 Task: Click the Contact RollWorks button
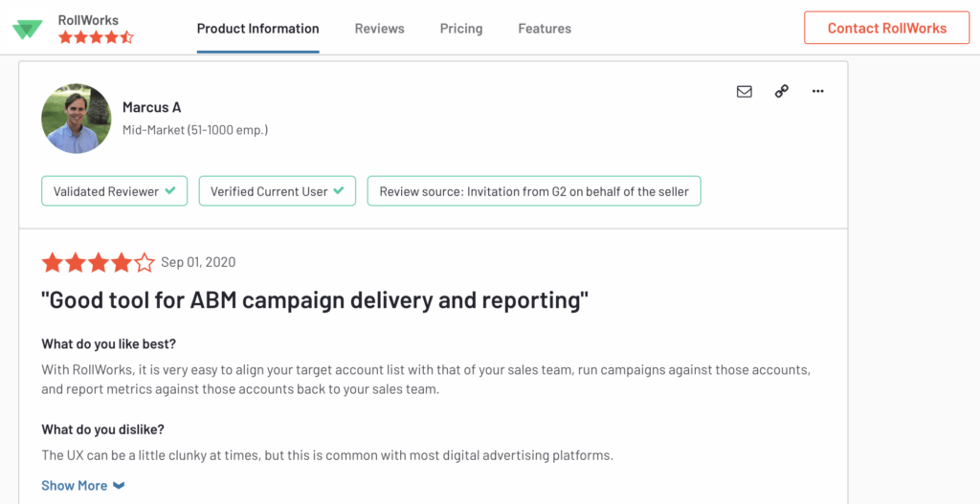coord(887,28)
